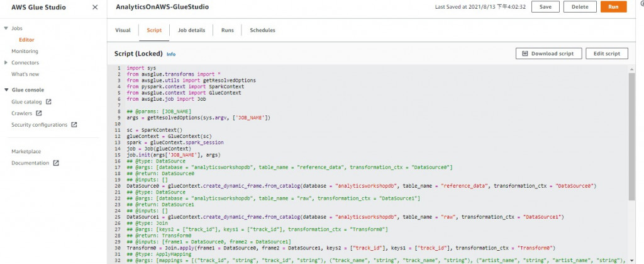Viewport: 644px width, 264px height.
Task: Open the Schedules tab
Action: click(262, 30)
